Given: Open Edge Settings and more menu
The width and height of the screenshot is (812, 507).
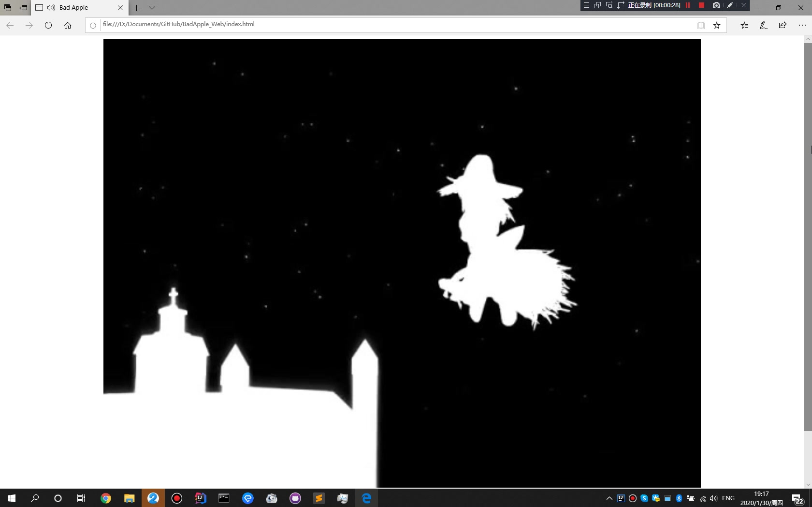Looking at the screenshot, I should (802, 25).
